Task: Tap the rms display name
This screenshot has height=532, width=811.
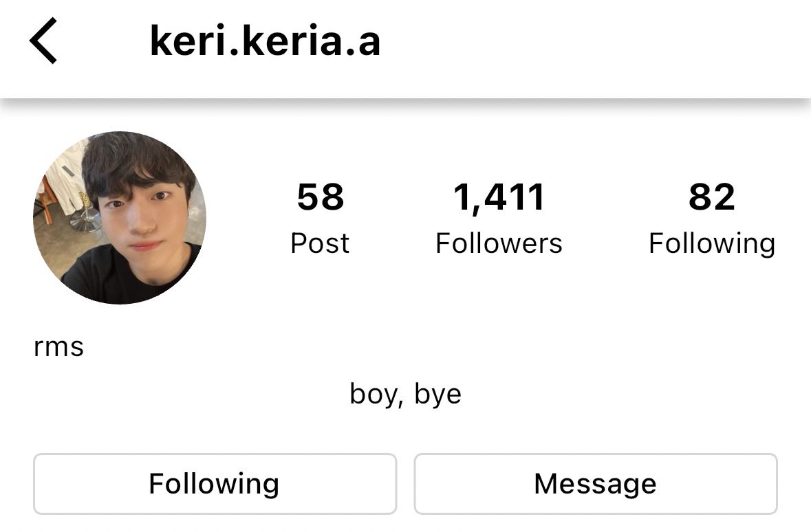Action: coord(58,347)
